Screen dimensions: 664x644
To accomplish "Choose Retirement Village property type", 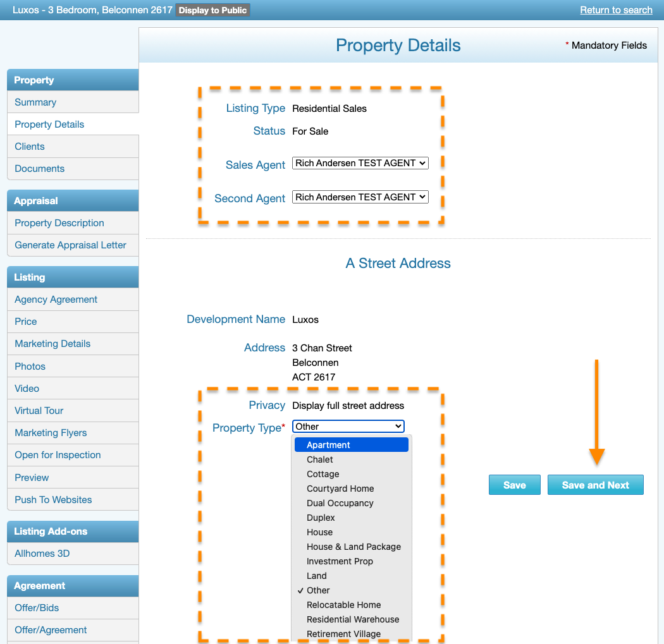I will click(x=343, y=634).
